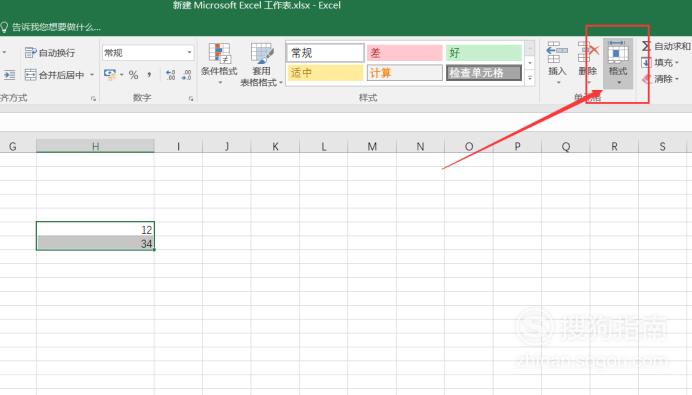Open the Fill (填充) menu

(660, 63)
